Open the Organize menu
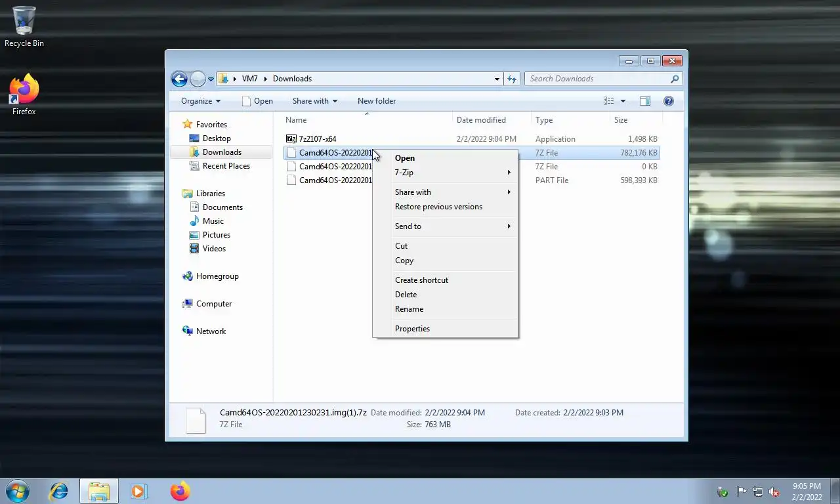 click(x=201, y=101)
